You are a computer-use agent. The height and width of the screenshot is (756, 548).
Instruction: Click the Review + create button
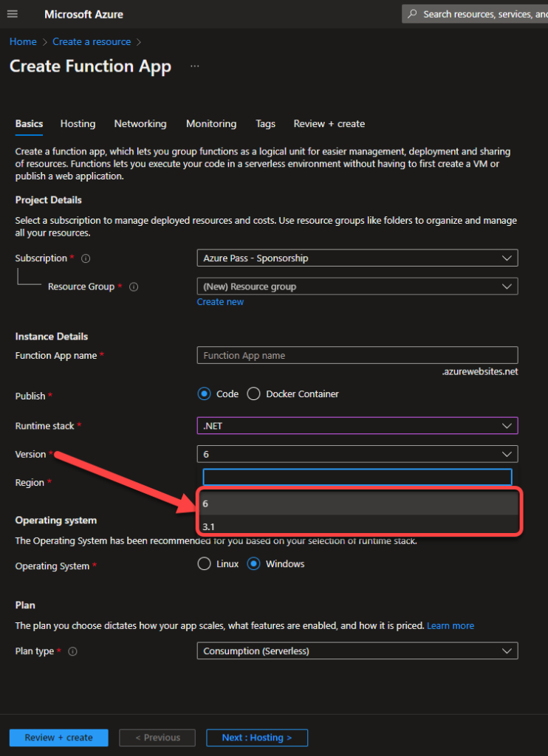(59, 738)
